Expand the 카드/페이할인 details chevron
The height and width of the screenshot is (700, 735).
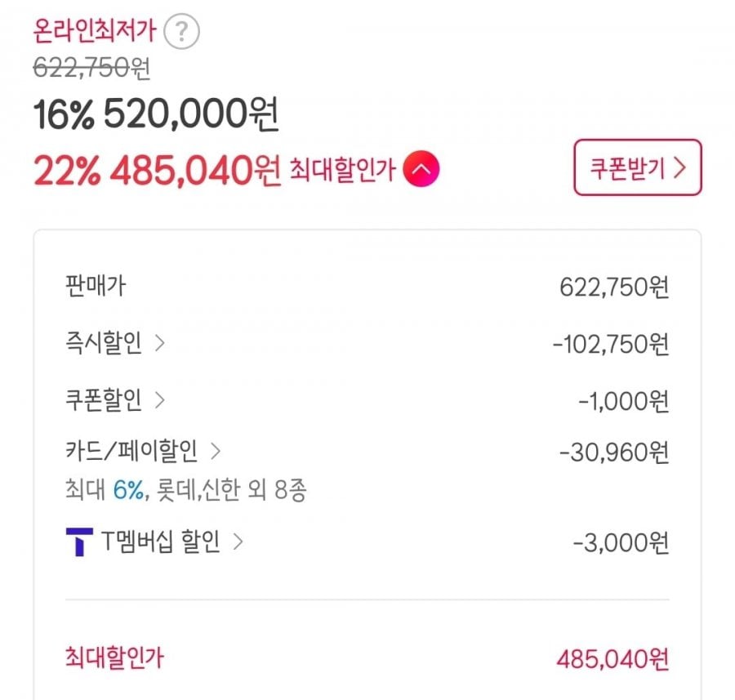point(216,450)
